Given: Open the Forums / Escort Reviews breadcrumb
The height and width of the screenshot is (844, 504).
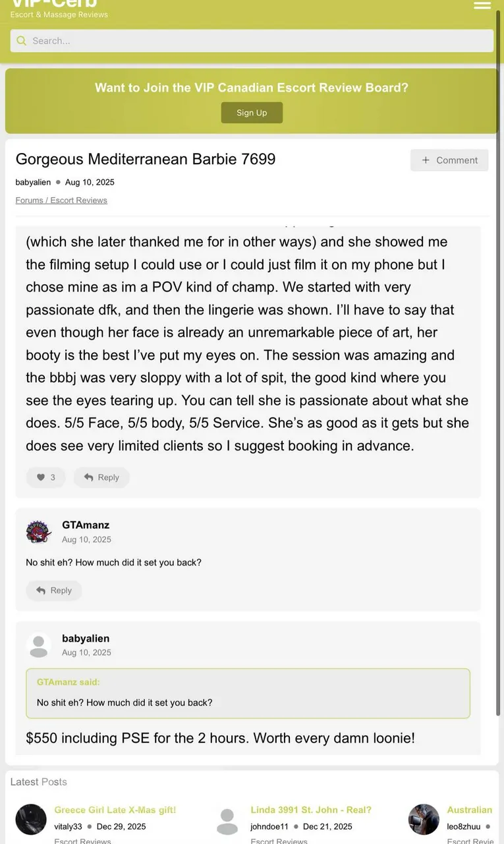Looking at the screenshot, I should click(61, 200).
